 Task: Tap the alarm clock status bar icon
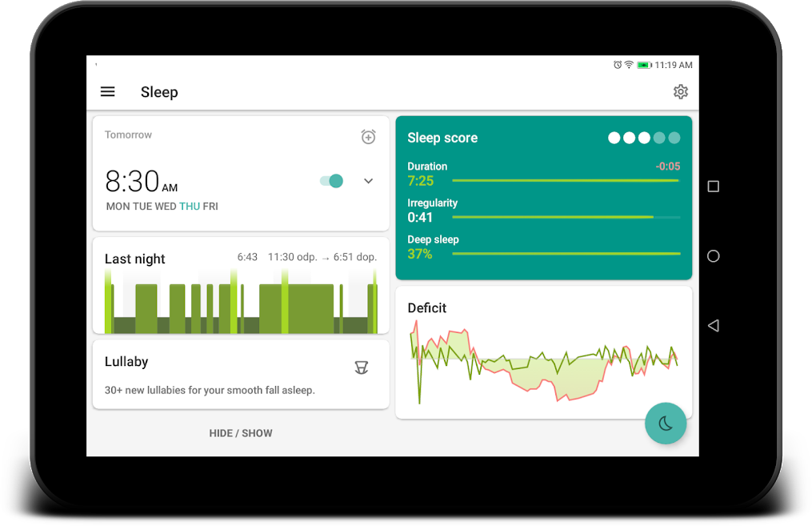click(x=618, y=65)
